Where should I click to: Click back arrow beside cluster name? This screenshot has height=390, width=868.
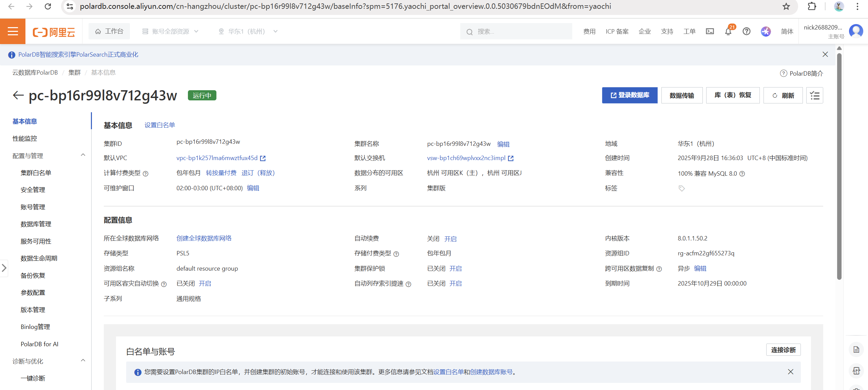pyautogui.click(x=18, y=95)
